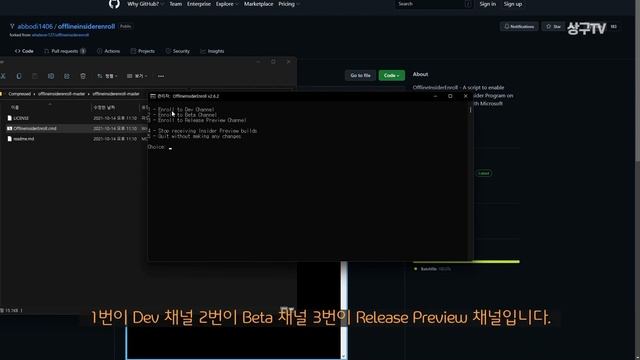Viewport: 640px width, 360px height.
Task: Click the Compressed breadcrumb folder
Action: 20,94
